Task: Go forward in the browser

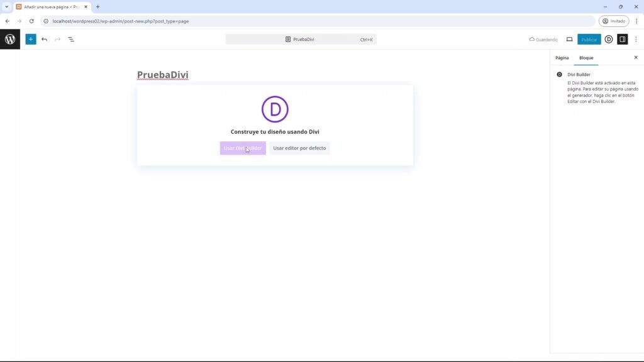Action: click(x=19, y=21)
